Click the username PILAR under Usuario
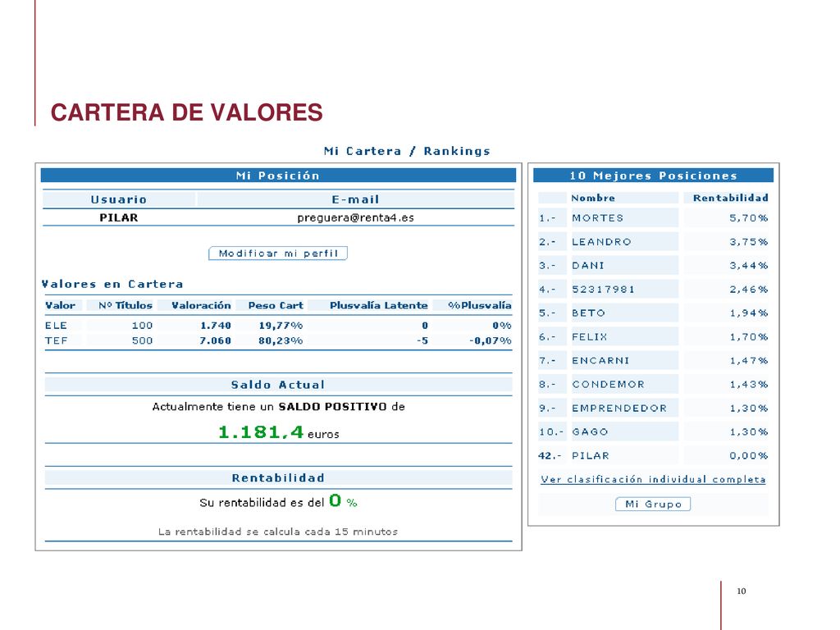 click(x=118, y=217)
